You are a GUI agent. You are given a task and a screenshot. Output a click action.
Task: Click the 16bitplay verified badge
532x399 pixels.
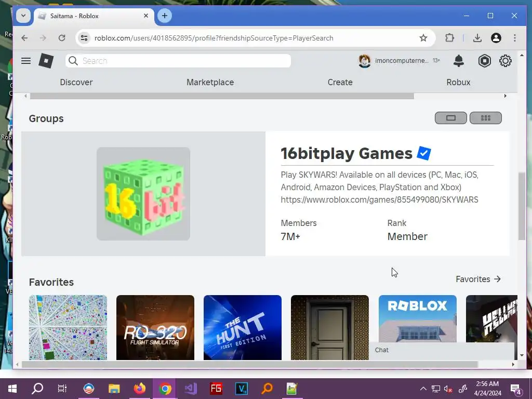click(x=423, y=153)
